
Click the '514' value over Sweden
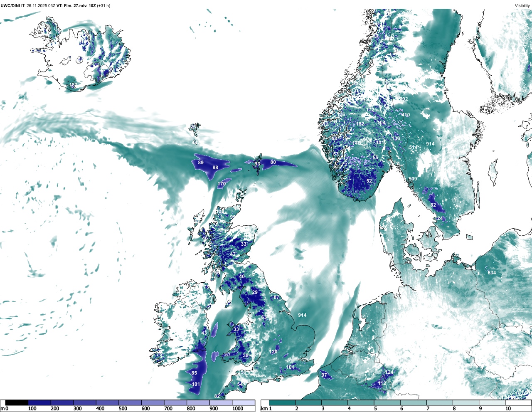(413, 147)
